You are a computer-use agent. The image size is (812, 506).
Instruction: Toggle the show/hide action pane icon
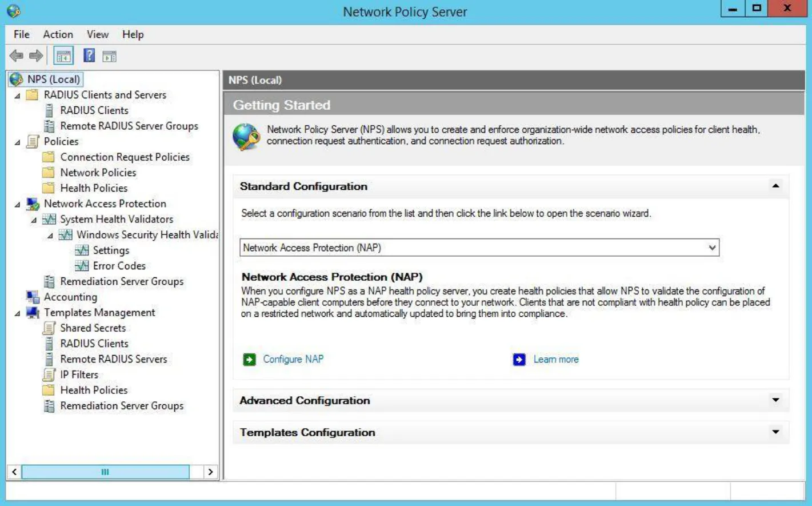click(109, 56)
